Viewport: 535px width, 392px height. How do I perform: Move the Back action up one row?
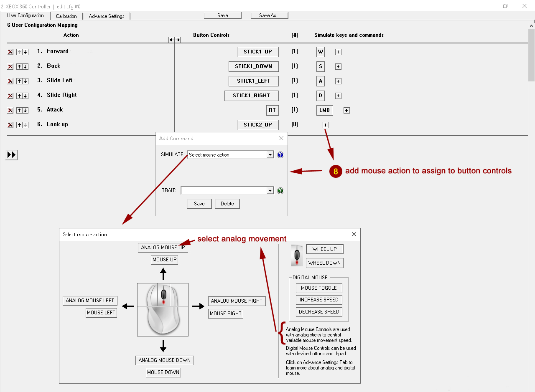pyautogui.click(x=19, y=67)
